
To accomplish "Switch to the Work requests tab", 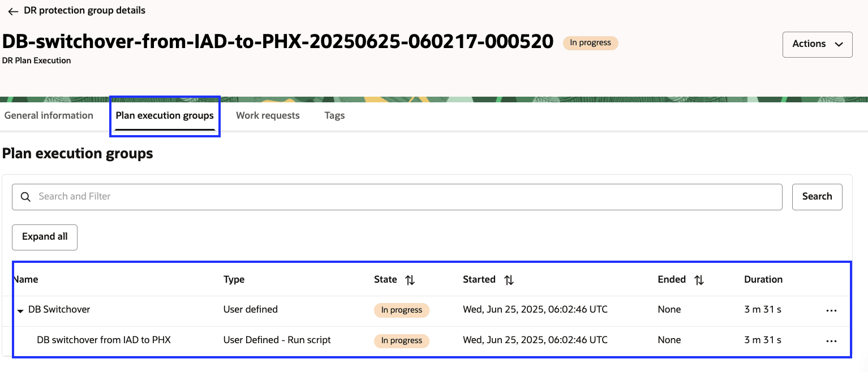I will coord(268,115).
